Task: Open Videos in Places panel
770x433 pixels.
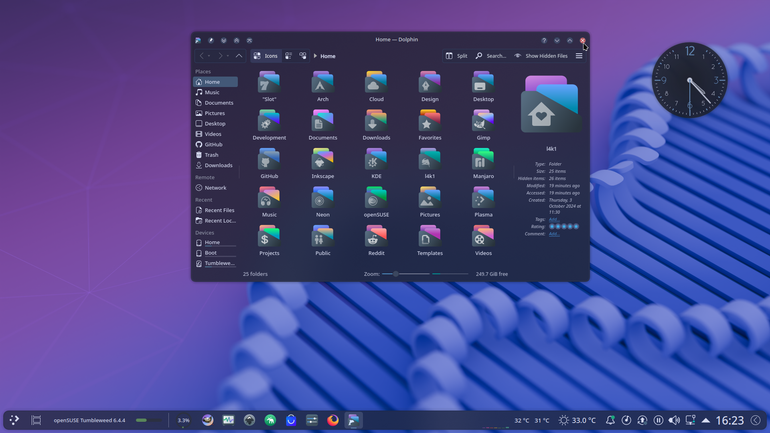Action: point(216,134)
